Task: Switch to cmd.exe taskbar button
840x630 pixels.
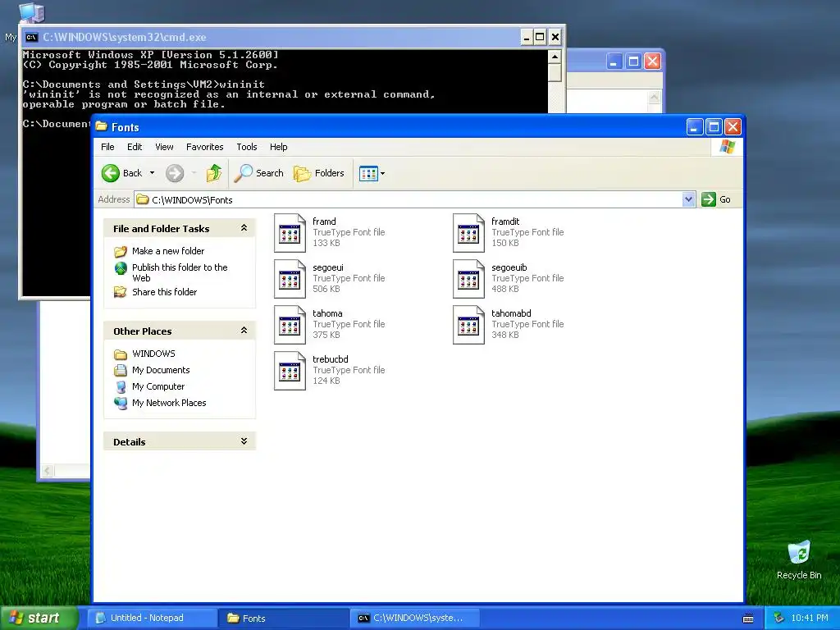Action: coord(415,619)
